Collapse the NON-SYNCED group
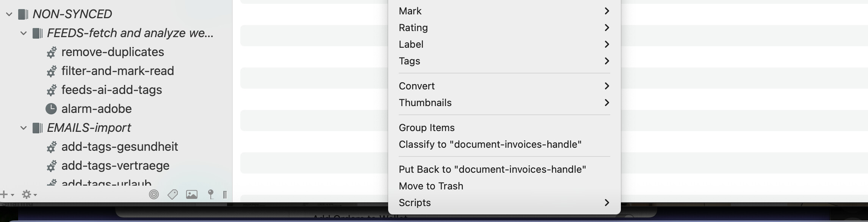 9,14
